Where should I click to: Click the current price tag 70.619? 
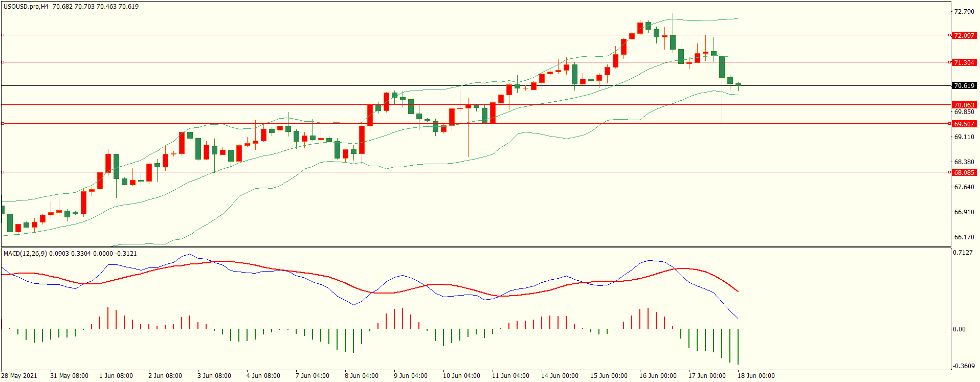tap(964, 85)
